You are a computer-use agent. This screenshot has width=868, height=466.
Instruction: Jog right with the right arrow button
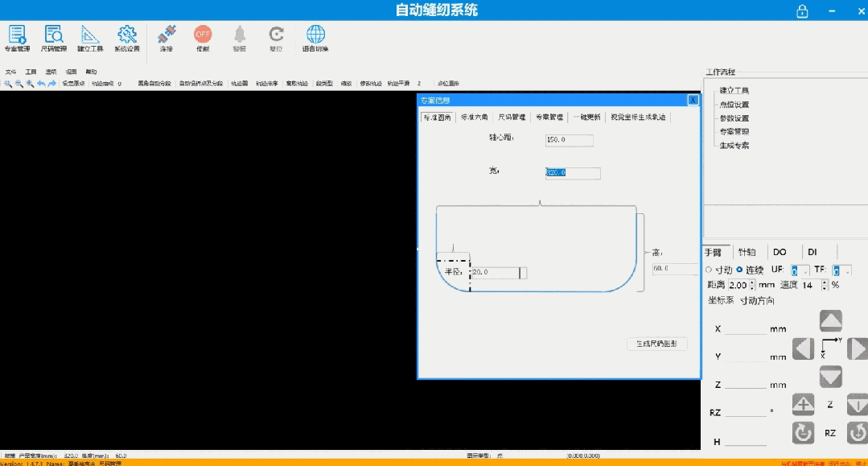pos(858,349)
